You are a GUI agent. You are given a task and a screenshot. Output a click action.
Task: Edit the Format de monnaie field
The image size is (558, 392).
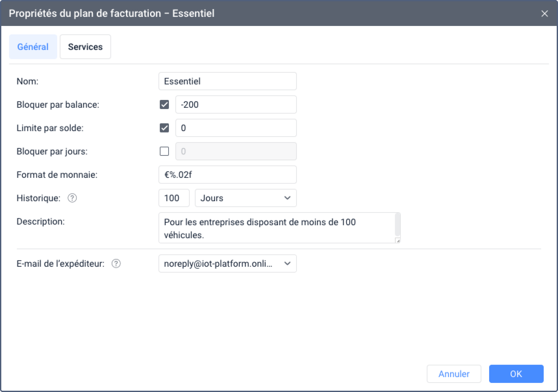(x=227, y=175)
